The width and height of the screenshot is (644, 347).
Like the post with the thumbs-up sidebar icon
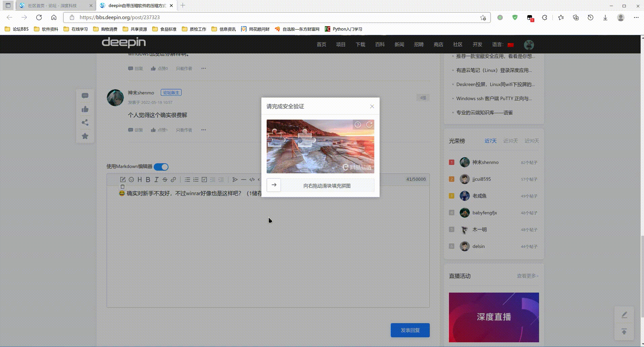coord(85,109)
